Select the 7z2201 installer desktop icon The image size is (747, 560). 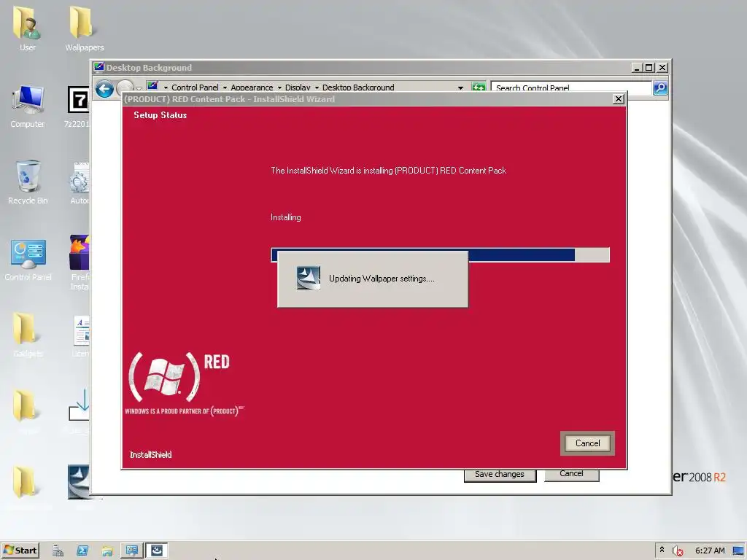[78, 106]
